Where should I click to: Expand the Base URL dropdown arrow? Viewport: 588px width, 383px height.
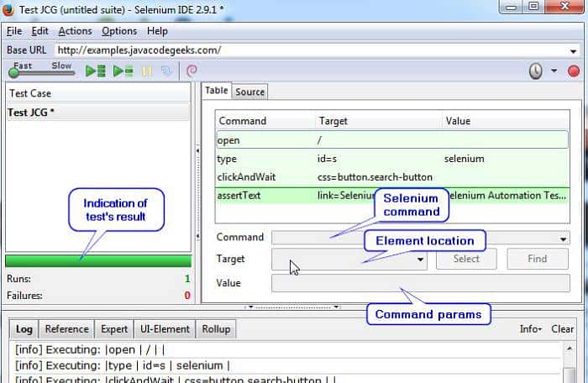click(573, 50)
